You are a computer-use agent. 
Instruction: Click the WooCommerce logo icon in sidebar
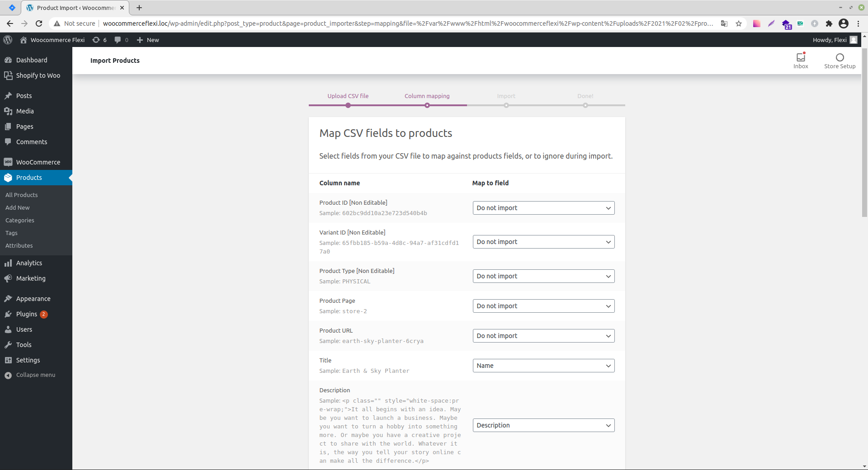[8, 162]
